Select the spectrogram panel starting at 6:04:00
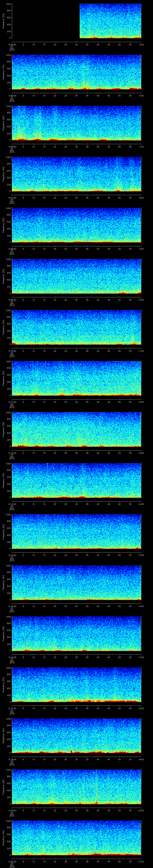Viewport: 153px width, 868px height. point(77,21)
